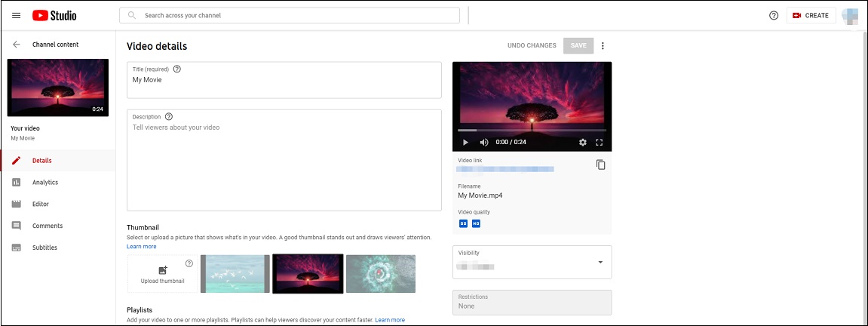Enter fullscreen in the video preview

(599, 142)
